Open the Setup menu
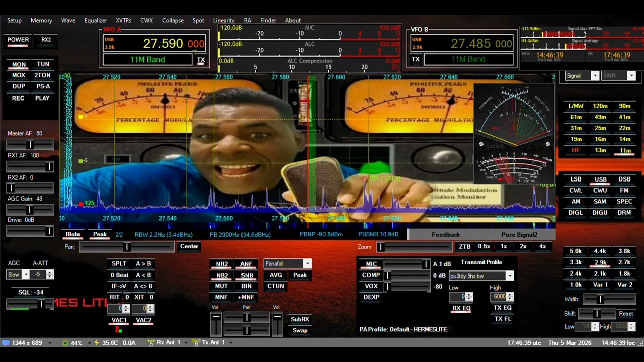 [14, 21]
